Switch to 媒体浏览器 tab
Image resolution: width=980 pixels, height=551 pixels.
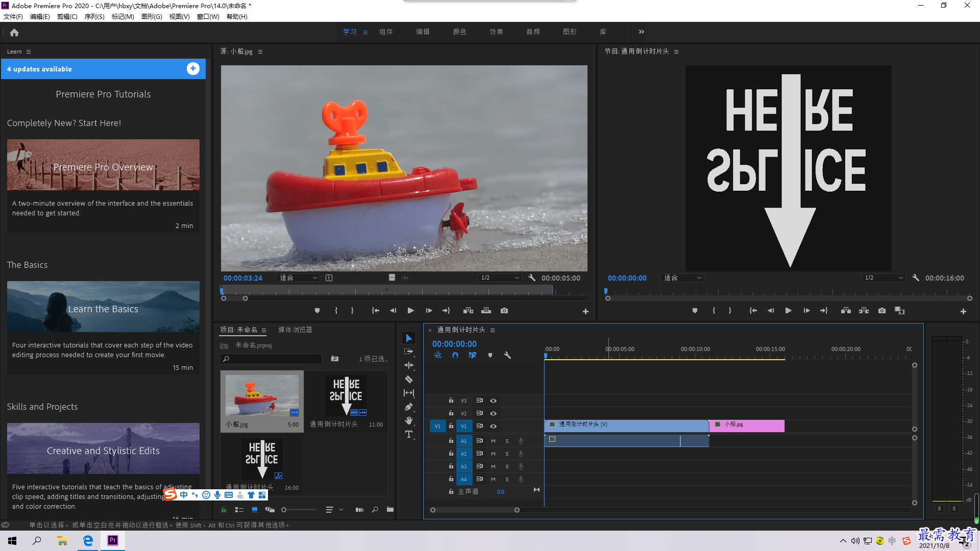click(x=295, y=330)
